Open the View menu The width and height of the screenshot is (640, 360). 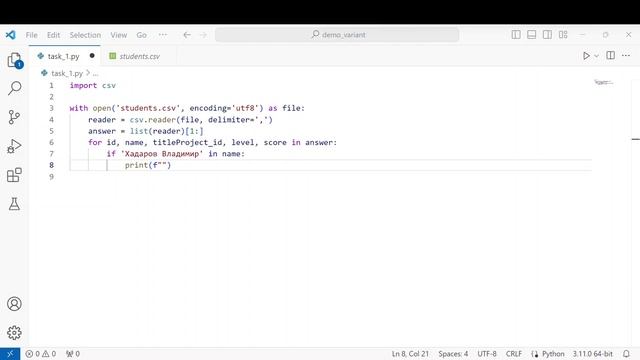119,35
